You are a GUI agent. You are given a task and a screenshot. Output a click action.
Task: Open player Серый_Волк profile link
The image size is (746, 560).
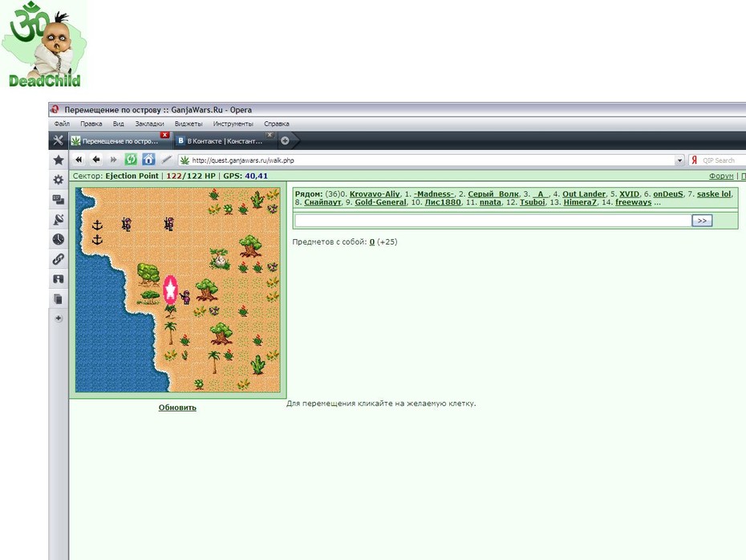tap(493, 194)
